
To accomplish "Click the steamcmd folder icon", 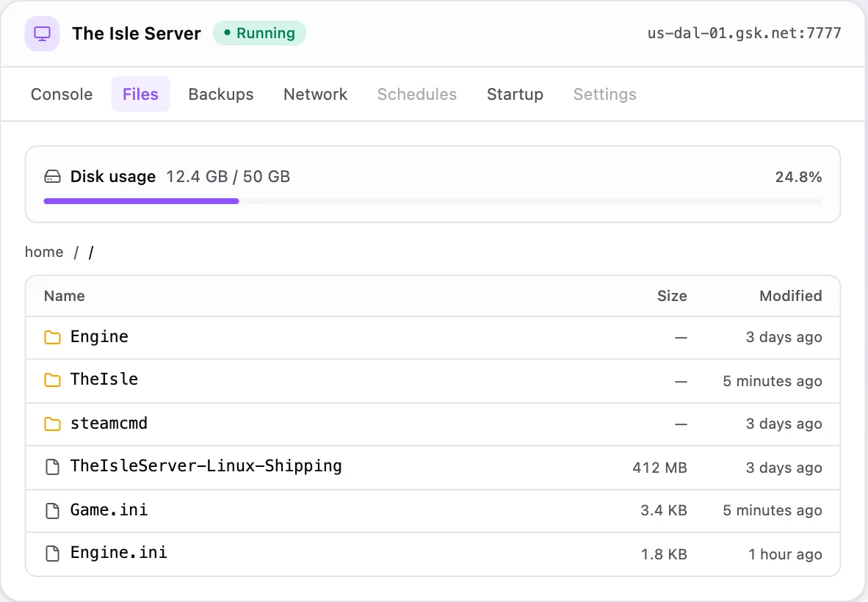I will [x=53, y=424].
